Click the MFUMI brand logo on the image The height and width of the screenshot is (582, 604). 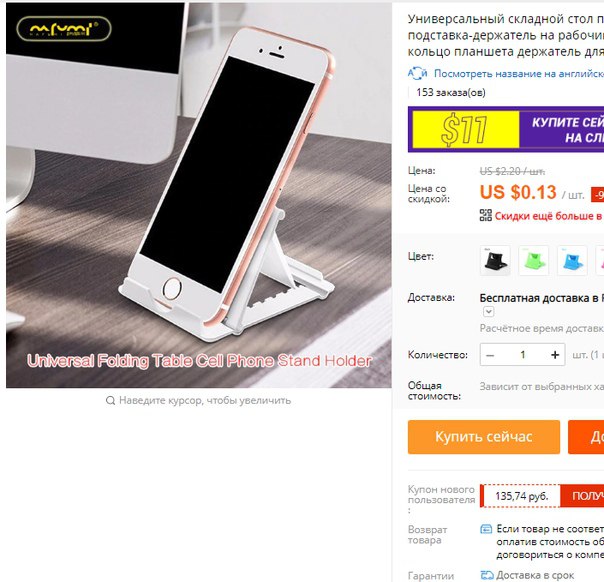click(x=64, y=29)
